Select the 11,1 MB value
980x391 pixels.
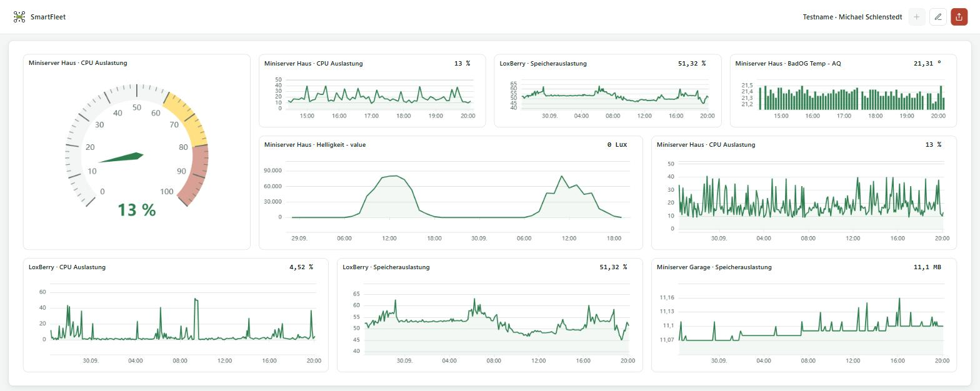coord(927,267)
